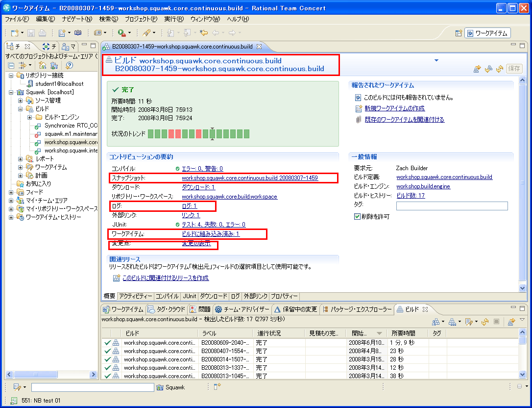The width and height of the screenshot is (532, 408).
Task: Open the 新規ワークアイテムの作成 link
Action: [x=394, y=108]
